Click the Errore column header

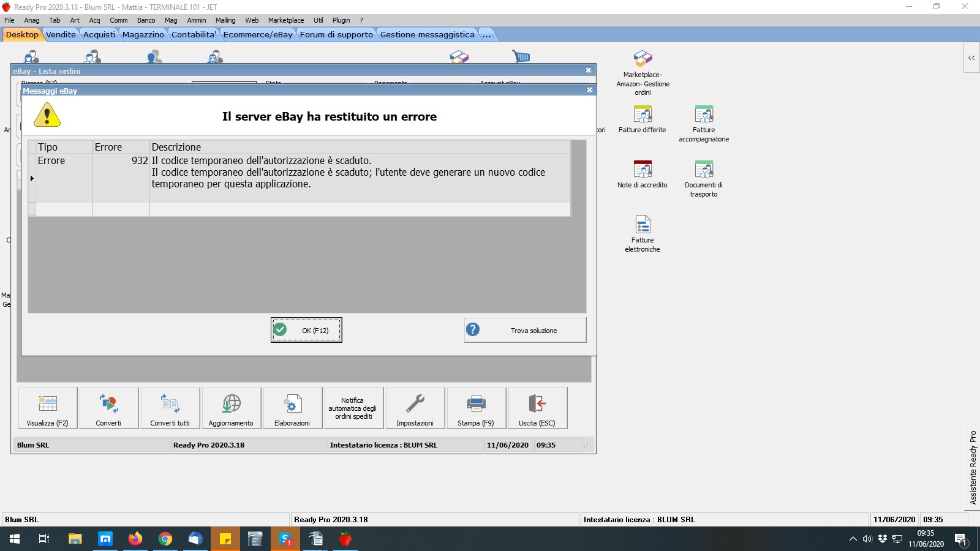[x=121, y=147]
